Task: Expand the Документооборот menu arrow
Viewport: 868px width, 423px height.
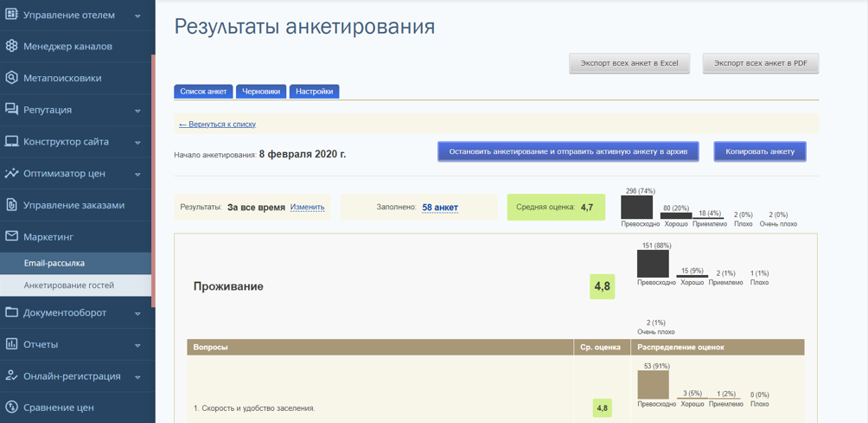Action: tap(137, 313)
